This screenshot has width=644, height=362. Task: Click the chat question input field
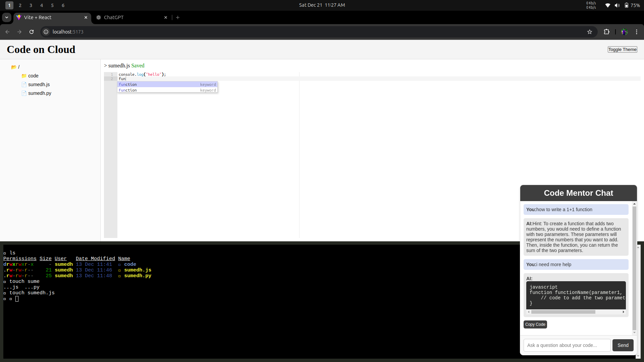tap(567, 345)
